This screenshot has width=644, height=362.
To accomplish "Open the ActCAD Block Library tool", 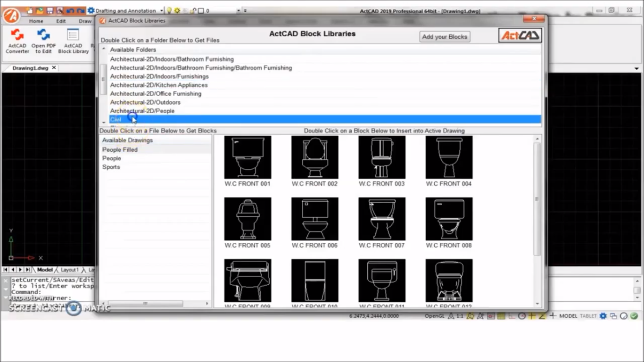I will click(73, 41).
